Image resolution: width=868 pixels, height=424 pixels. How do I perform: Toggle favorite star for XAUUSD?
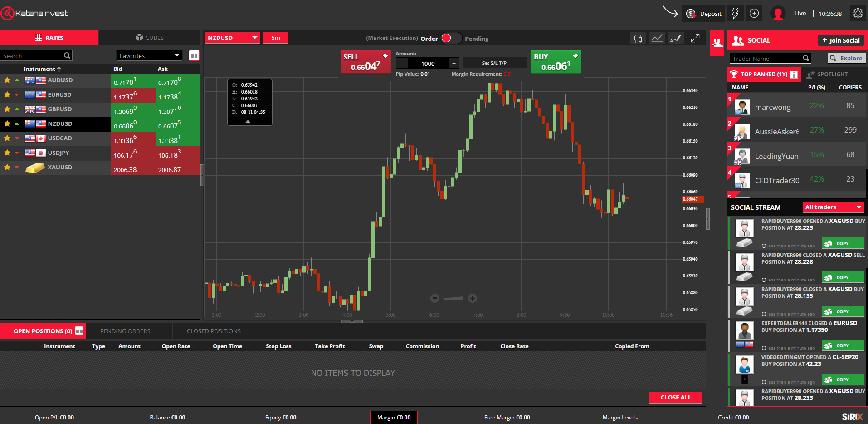[x=7, y=167]
